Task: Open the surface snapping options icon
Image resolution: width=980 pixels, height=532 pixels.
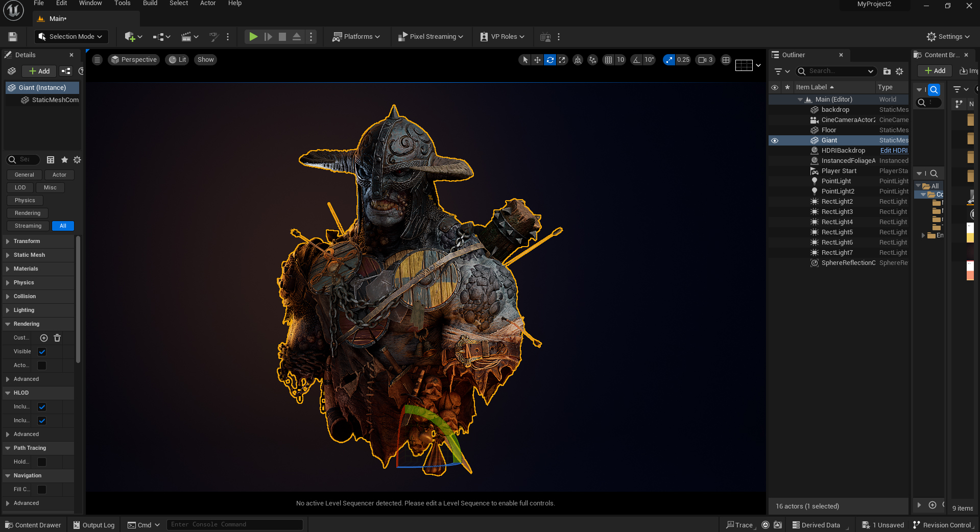Action: coord(592,60)
